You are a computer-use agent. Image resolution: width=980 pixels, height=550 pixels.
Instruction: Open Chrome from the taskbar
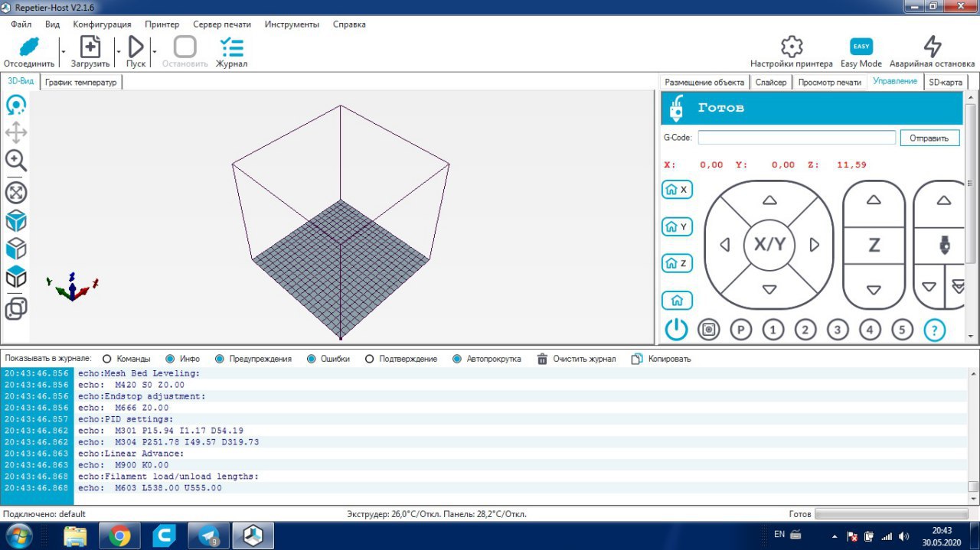pyautogui.click(x=119, y=536)
